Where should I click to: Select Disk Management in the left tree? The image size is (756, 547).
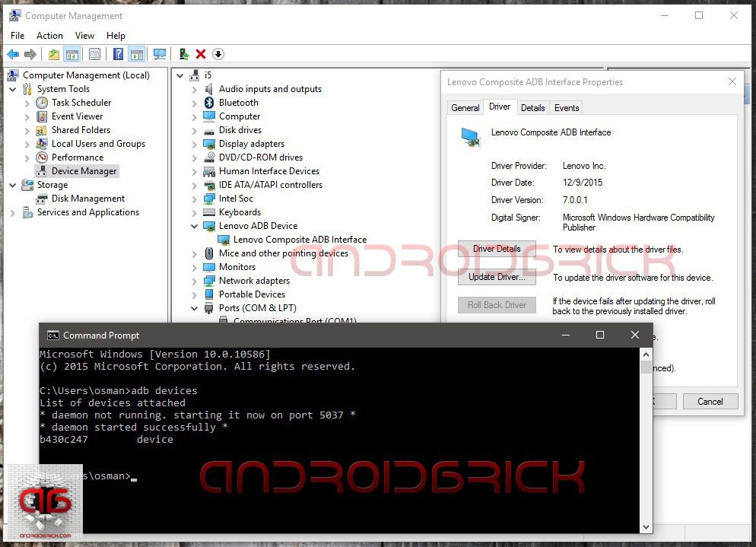click(87, 199)
